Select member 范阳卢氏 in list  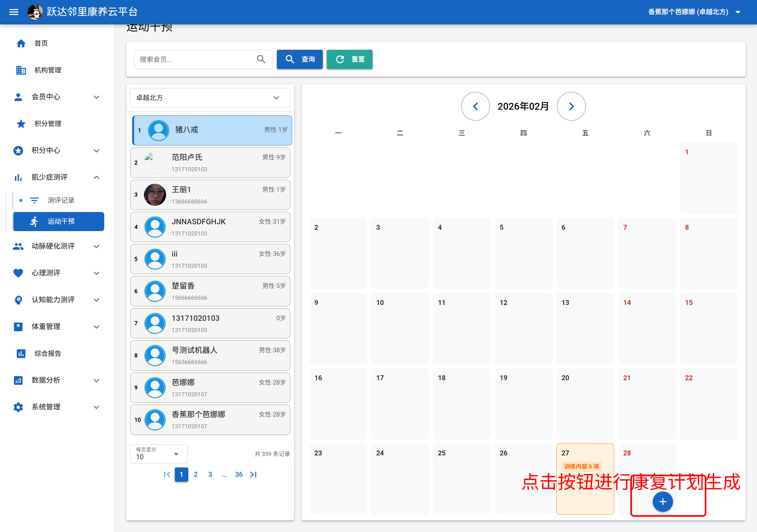(x=210, y=163)
